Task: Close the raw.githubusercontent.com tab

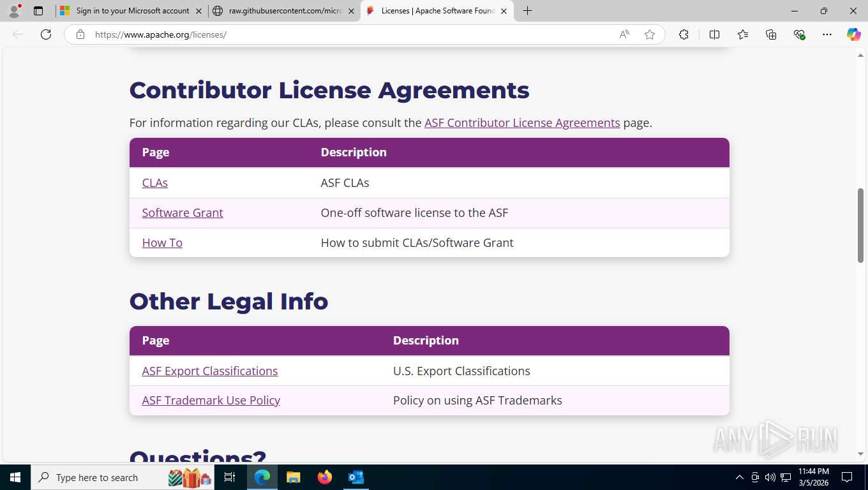Action: 351,11
